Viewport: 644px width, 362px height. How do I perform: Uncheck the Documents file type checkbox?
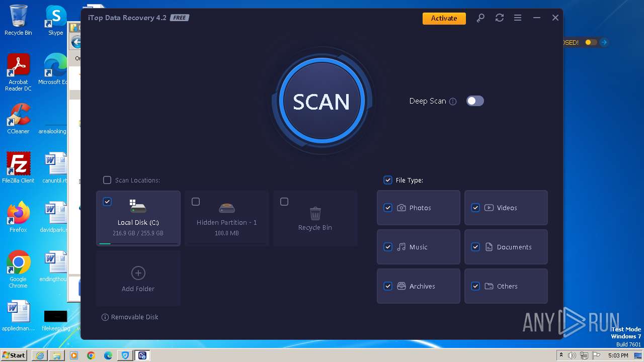click(x=475, y=247)
